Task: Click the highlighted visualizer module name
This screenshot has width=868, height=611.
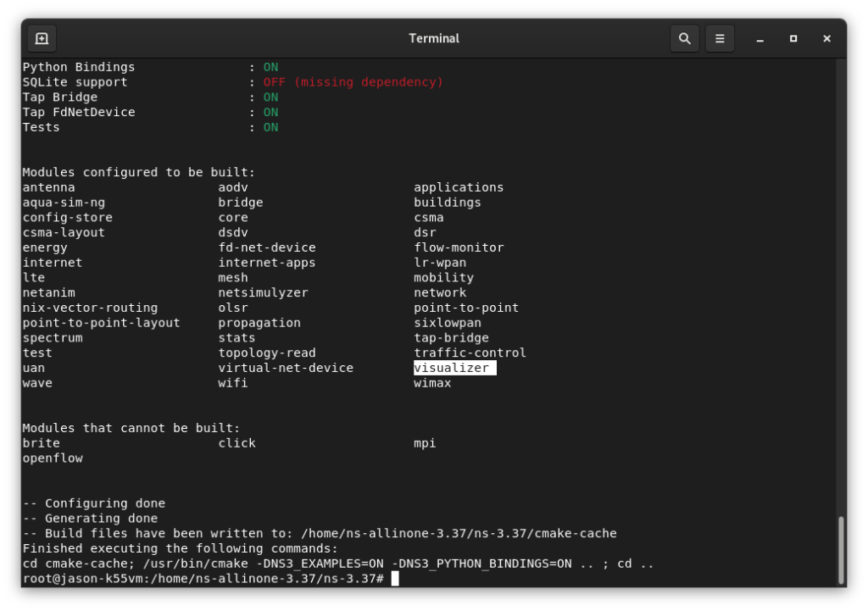Action: [x=453, y=368]
